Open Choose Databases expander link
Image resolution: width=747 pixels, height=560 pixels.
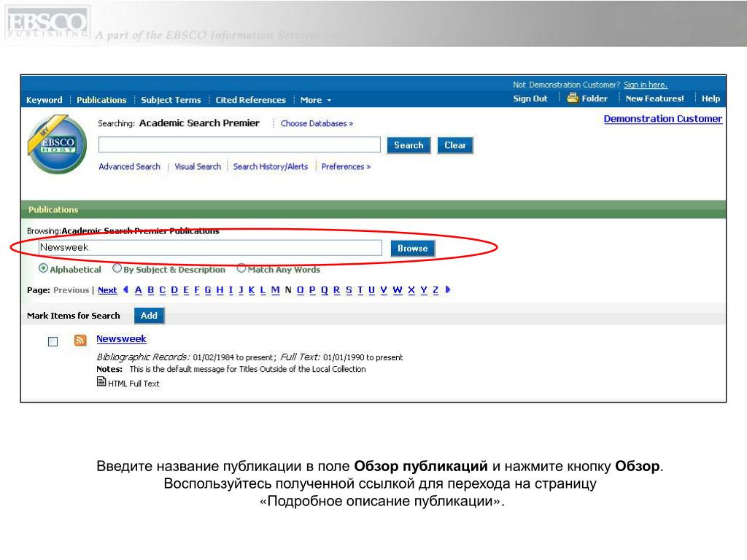[x=317, y=123]
